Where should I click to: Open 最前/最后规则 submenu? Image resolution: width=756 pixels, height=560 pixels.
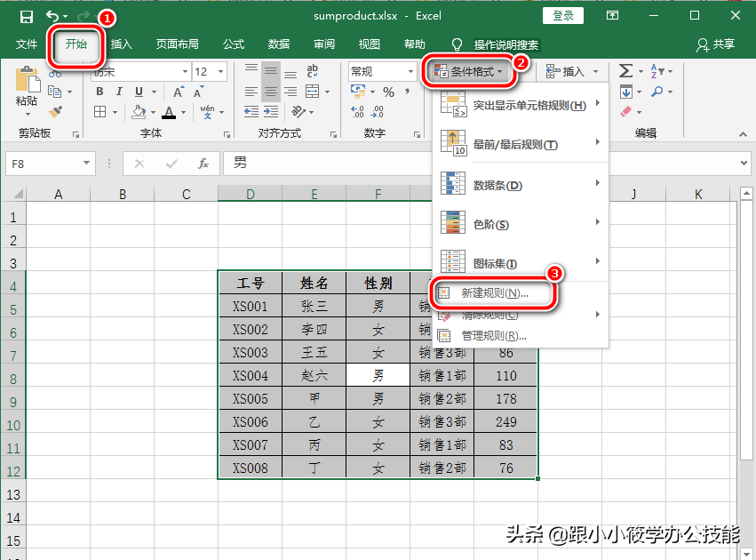click(521, 144)
